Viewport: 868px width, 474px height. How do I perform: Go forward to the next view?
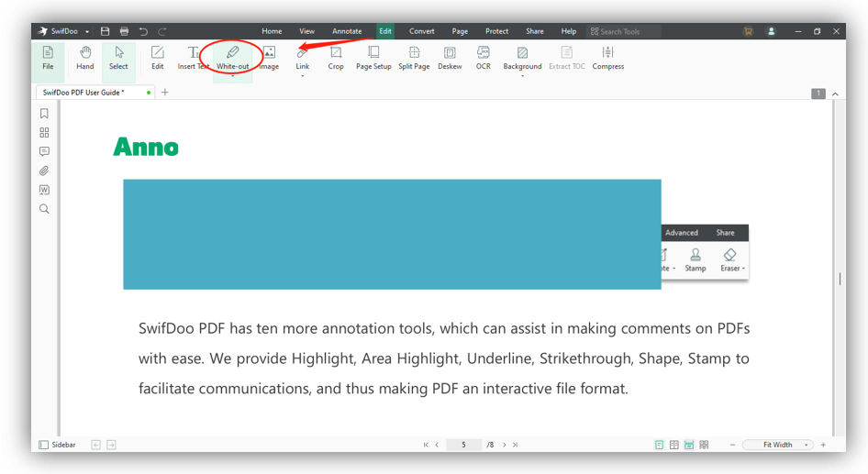click(x=111, y=445)
